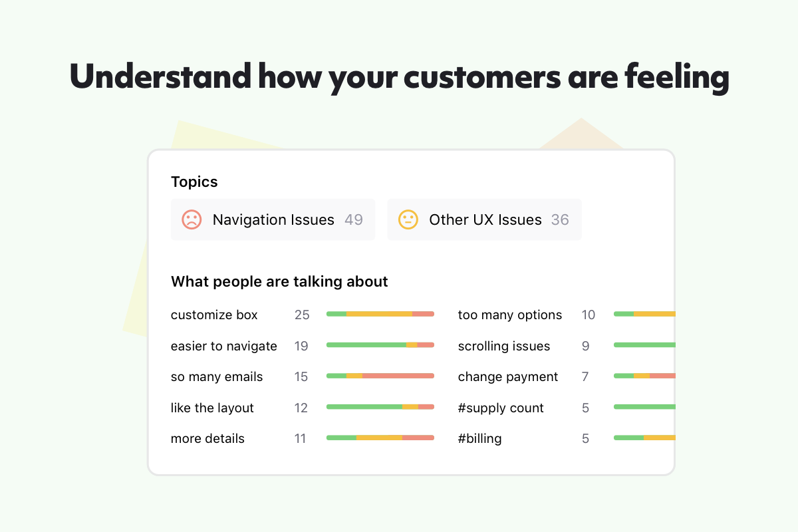This screenshot has height=532, width=798.
Task: Click the sentiment bar for customize box
Action: (x=380, y=314)
